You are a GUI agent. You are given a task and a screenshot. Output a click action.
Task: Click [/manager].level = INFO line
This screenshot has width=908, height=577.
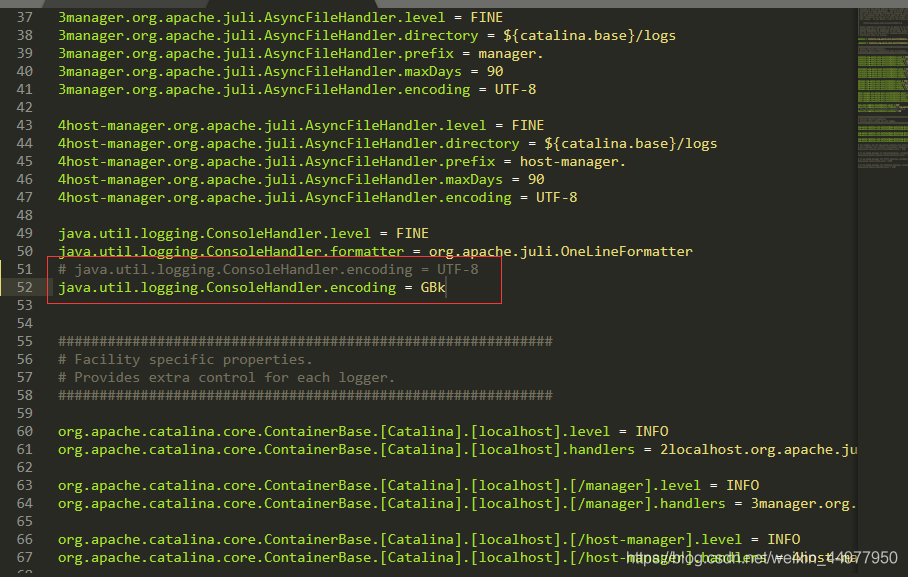pyautogui.click(x=408, y=485)
